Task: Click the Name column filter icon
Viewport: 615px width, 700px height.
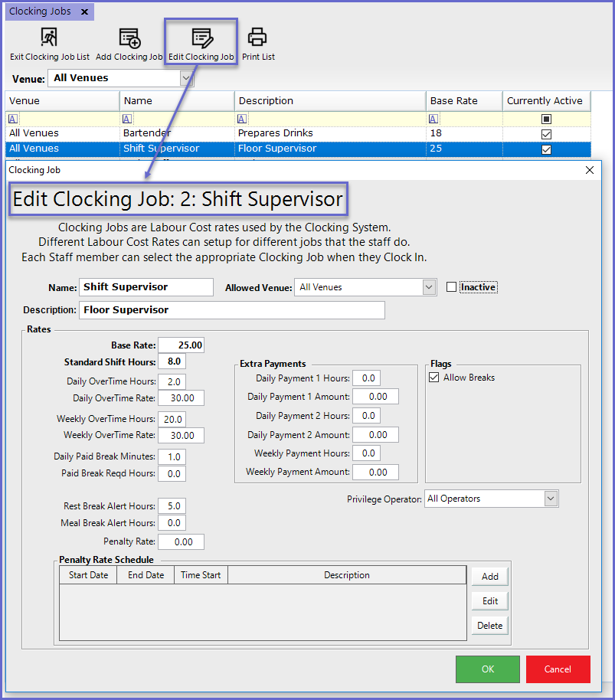Action: [x=127, y=119]
